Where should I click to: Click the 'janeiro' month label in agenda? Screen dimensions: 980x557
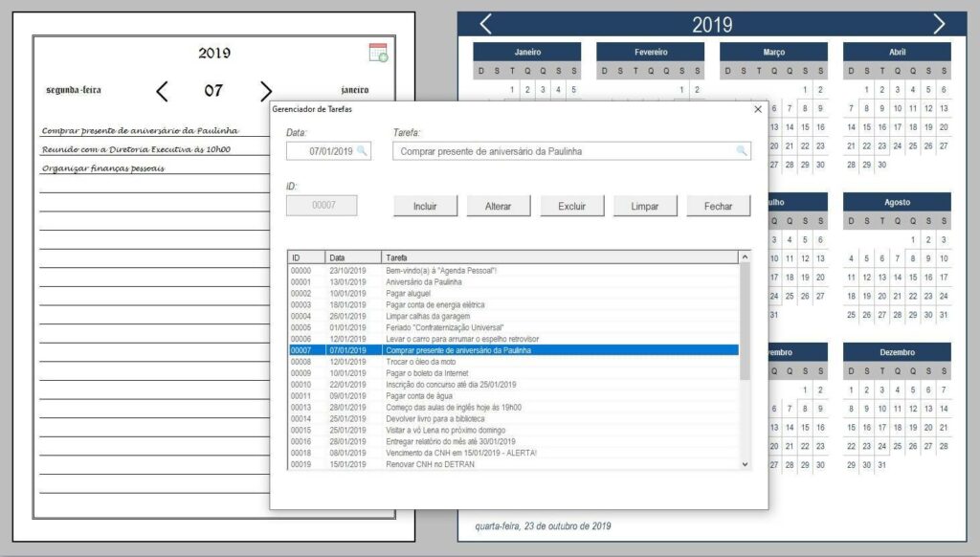355,90
